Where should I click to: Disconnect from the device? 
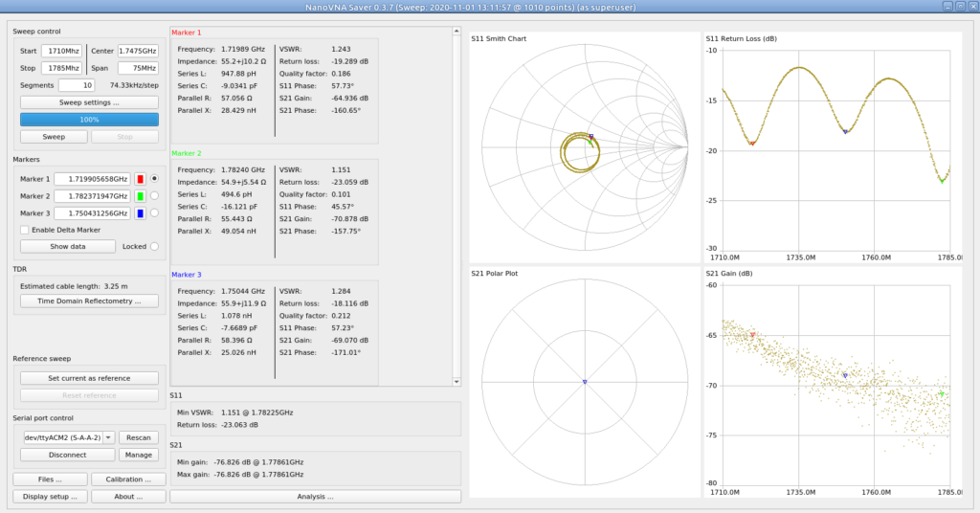point(68,455)
